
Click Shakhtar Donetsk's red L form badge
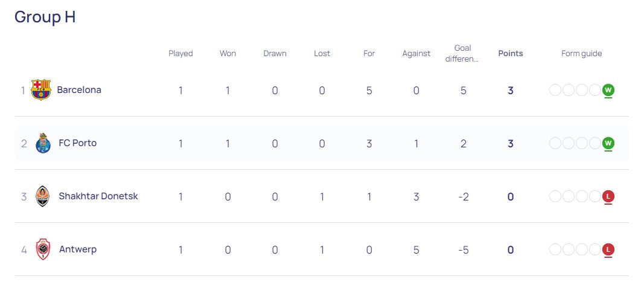click(x=608, y=196)
